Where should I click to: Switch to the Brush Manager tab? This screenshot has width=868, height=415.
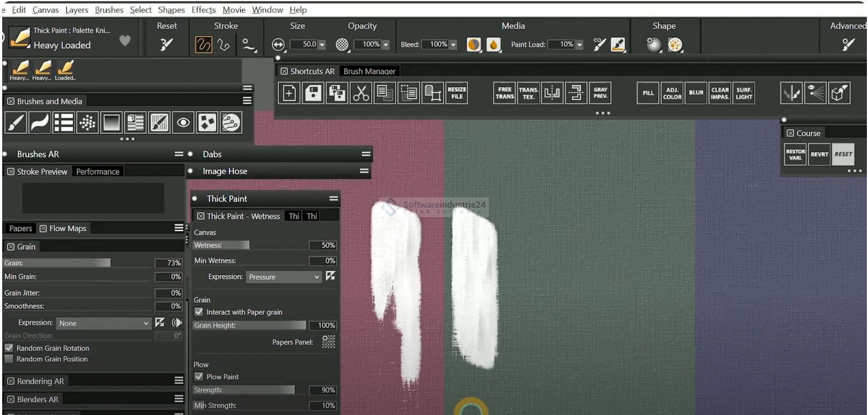369,71
